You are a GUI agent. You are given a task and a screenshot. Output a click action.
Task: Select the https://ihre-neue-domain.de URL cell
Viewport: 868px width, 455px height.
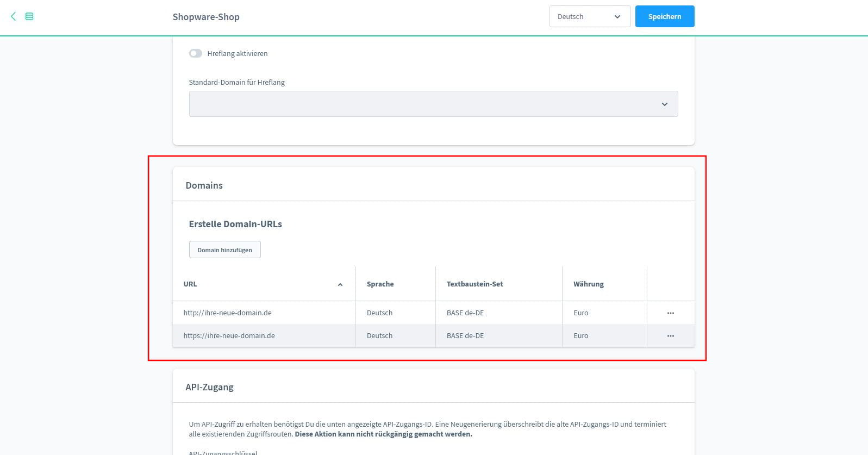264,335
